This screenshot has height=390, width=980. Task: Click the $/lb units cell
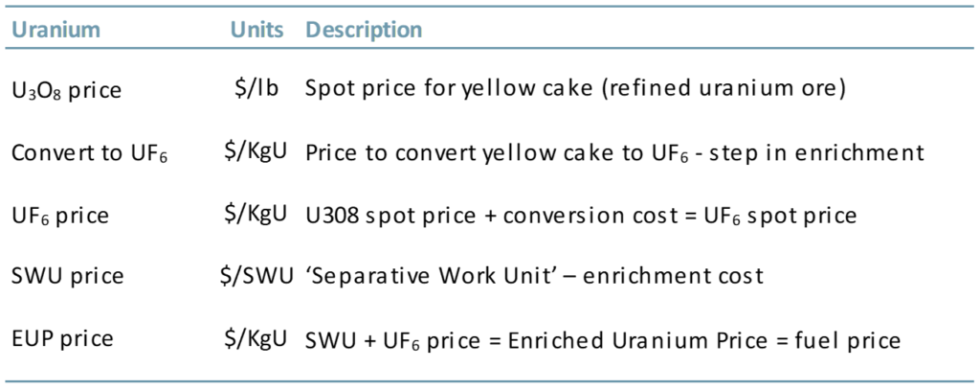tap(262, 89)
